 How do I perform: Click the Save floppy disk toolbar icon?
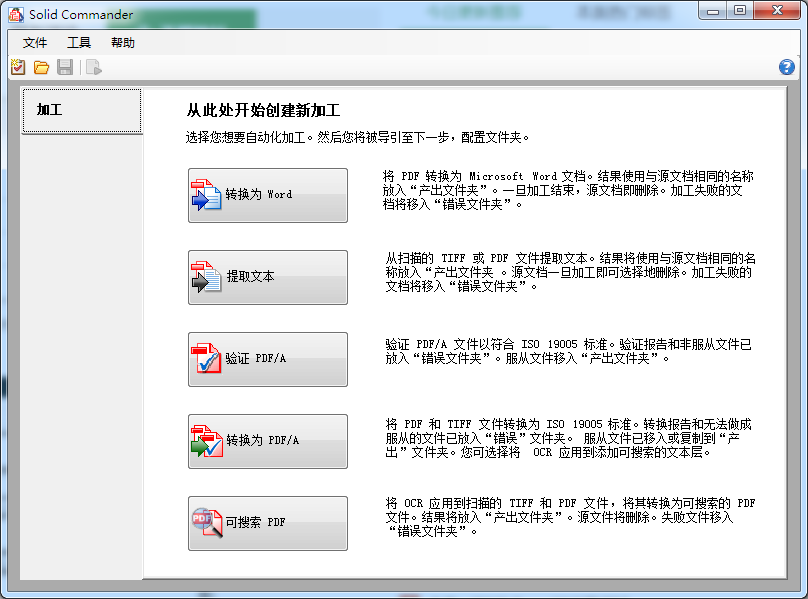(65, 67)
